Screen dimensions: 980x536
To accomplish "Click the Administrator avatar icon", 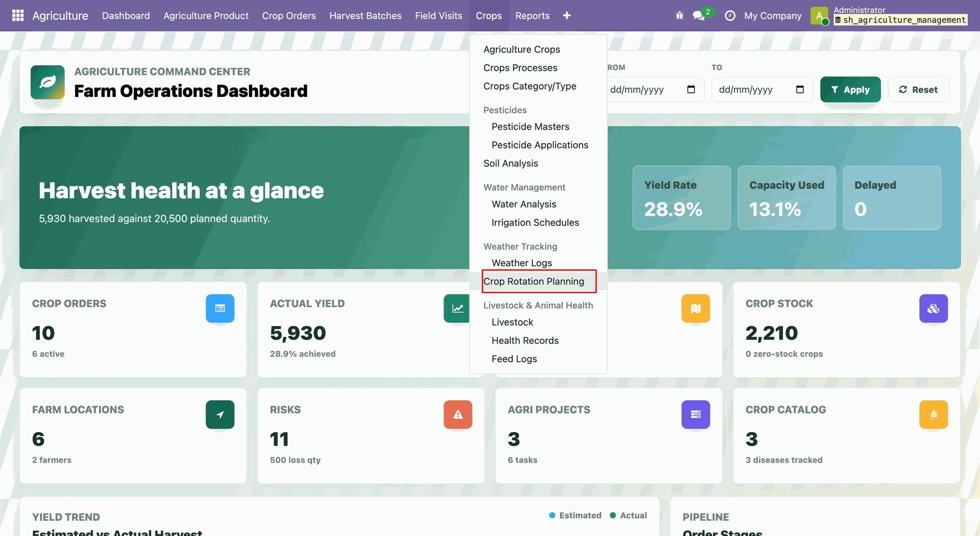I will point(819,16).
